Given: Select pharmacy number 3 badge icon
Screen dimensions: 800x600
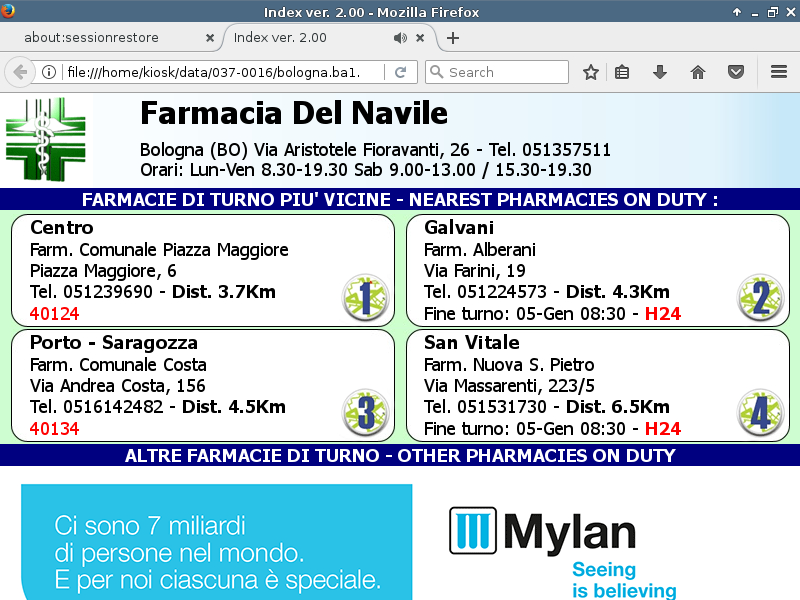Looking at the screenshot, I should tap(365, 412).
